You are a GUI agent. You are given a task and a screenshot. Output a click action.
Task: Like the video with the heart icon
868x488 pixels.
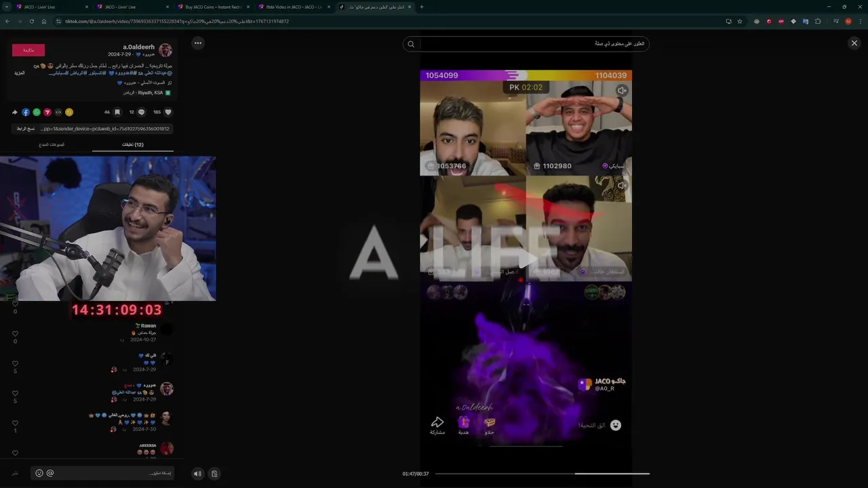pos(168,112)
